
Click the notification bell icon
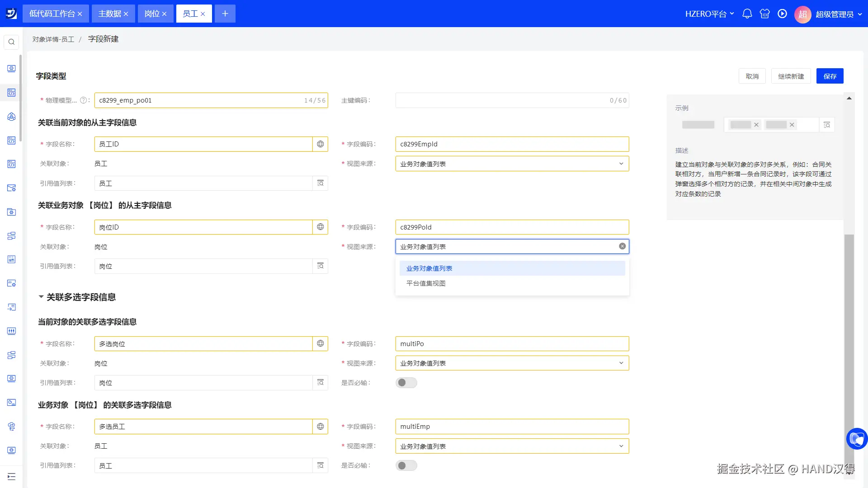click(747, 14)
